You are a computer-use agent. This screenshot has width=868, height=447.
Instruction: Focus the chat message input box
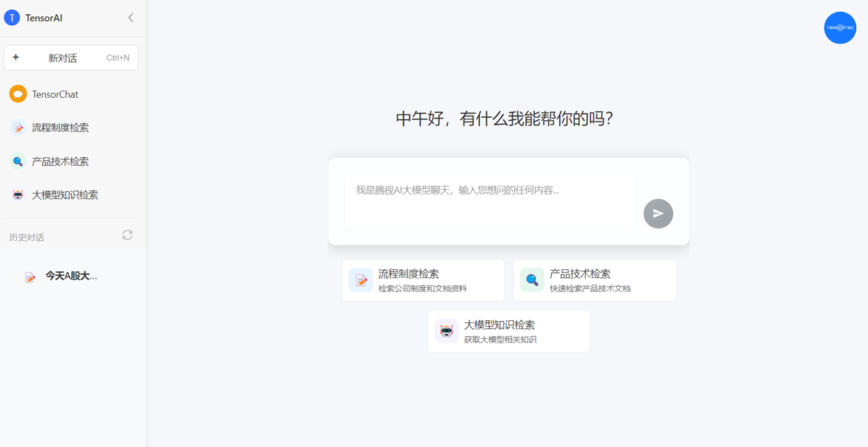pyautogui.click(x=489, y=201)
